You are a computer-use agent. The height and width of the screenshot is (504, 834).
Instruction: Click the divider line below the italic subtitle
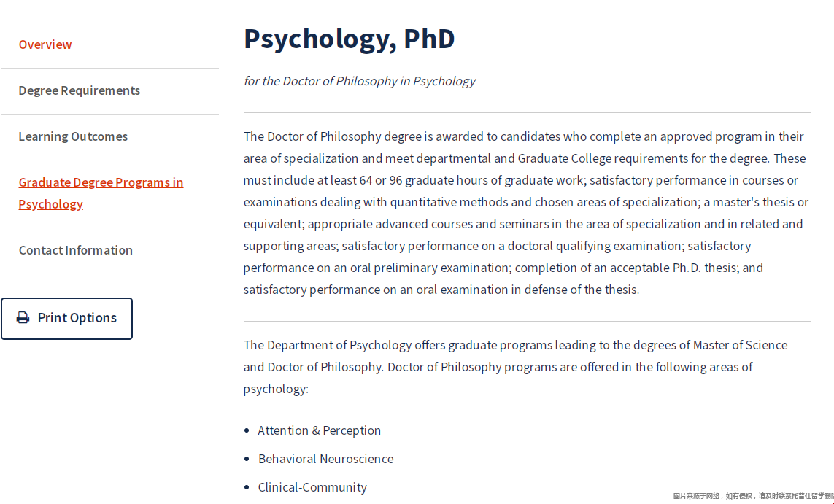click(527, 113)
